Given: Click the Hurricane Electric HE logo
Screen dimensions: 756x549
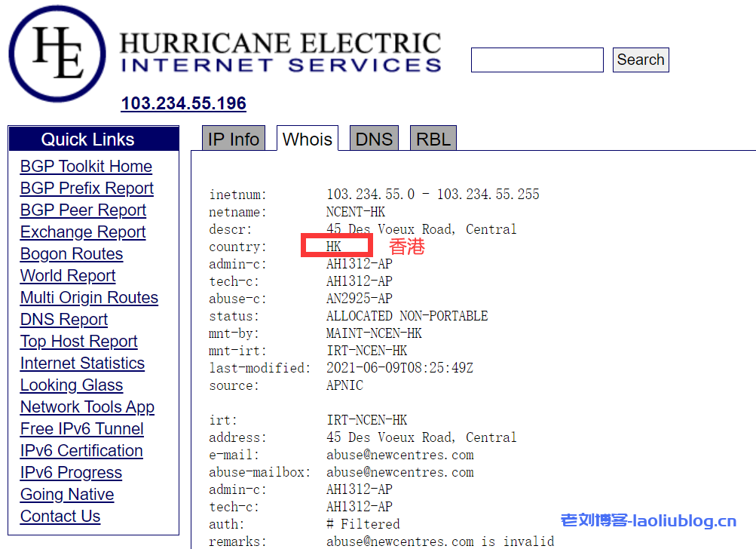Looking at the screenshot, I should pos(57,54).
